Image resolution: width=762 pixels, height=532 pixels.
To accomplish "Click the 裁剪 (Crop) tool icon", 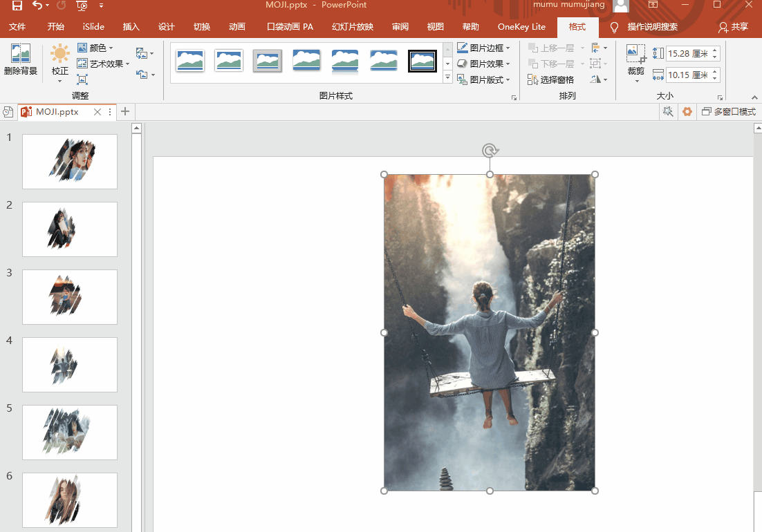I will point(635,55).
